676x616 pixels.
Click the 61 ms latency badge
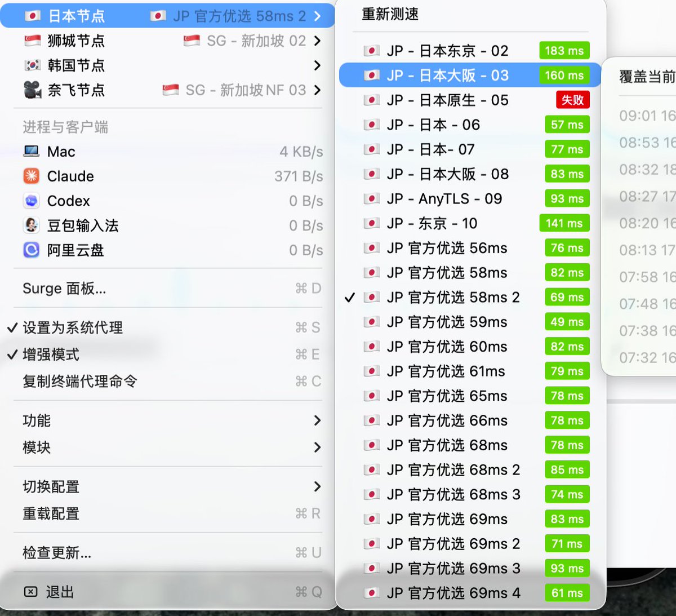click(567, 593)
